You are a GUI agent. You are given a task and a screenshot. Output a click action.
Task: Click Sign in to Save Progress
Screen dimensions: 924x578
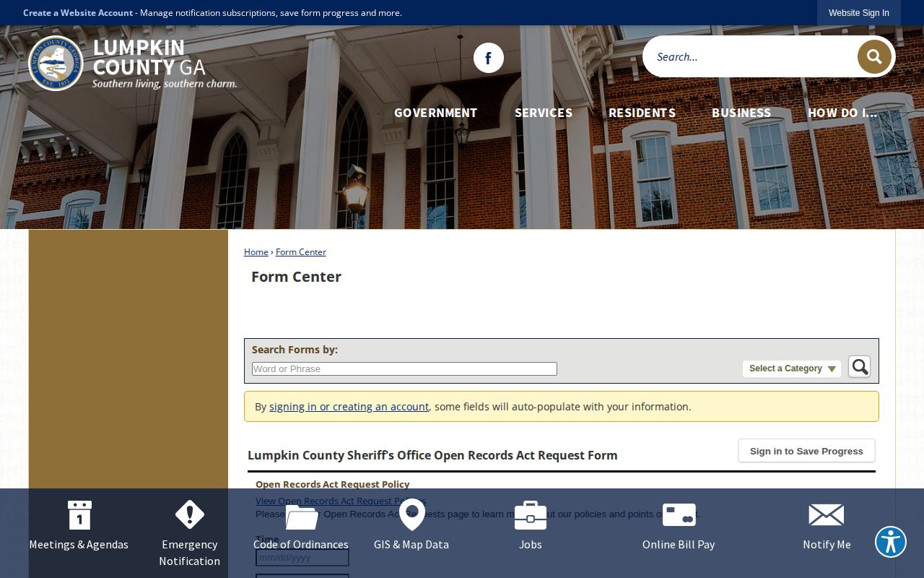[806, 451]
